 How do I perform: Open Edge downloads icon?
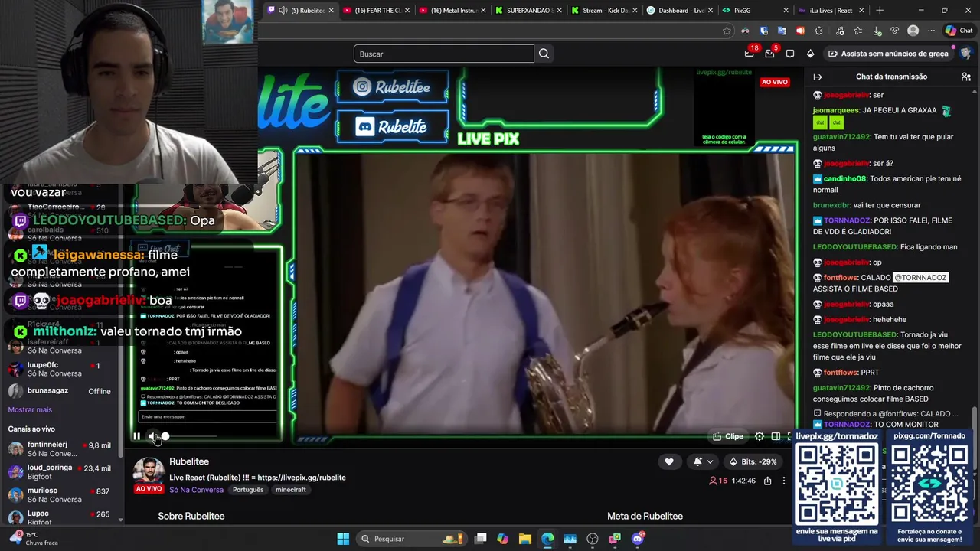coord(876,31)
